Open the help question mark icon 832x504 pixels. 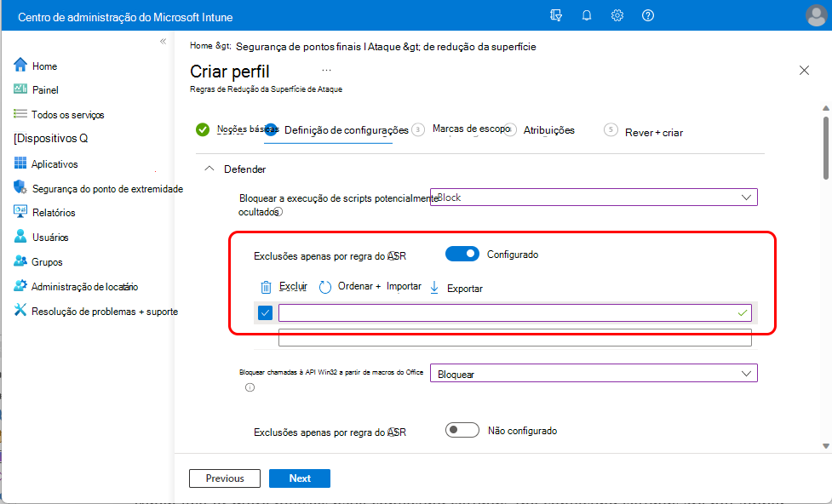tap(648, 15)
